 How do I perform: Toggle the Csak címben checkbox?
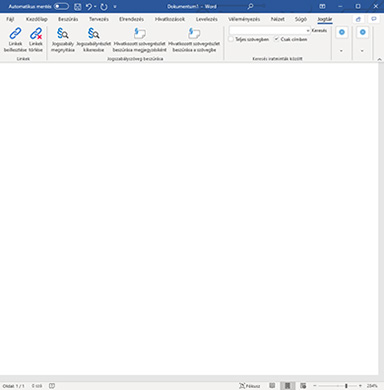click(x=276, y=39)
